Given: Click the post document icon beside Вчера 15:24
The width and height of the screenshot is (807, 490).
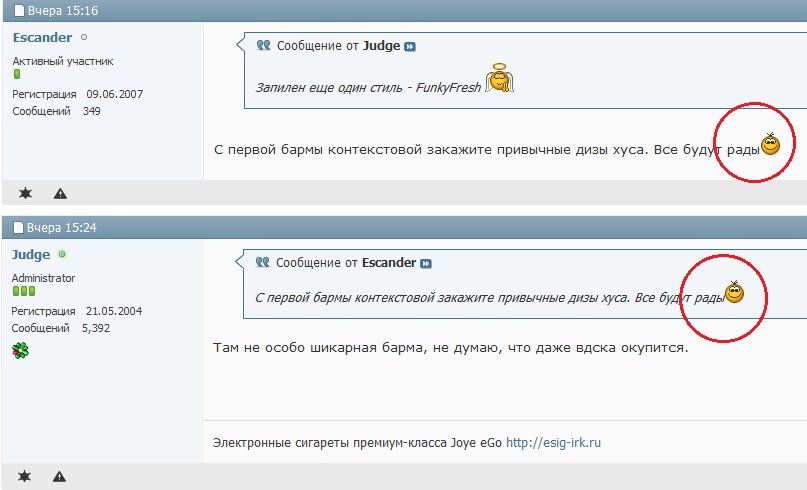Looking at the screenshot, I should click(18, 228).
